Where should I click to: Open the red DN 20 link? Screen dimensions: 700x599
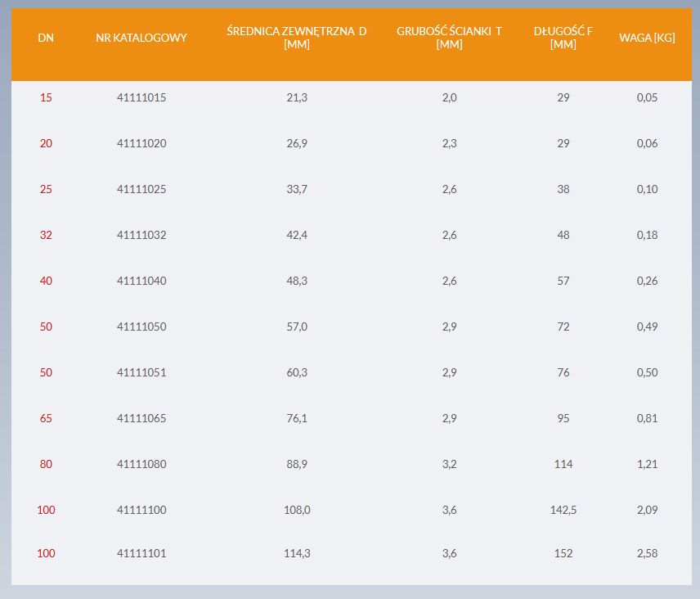(46, 143)
